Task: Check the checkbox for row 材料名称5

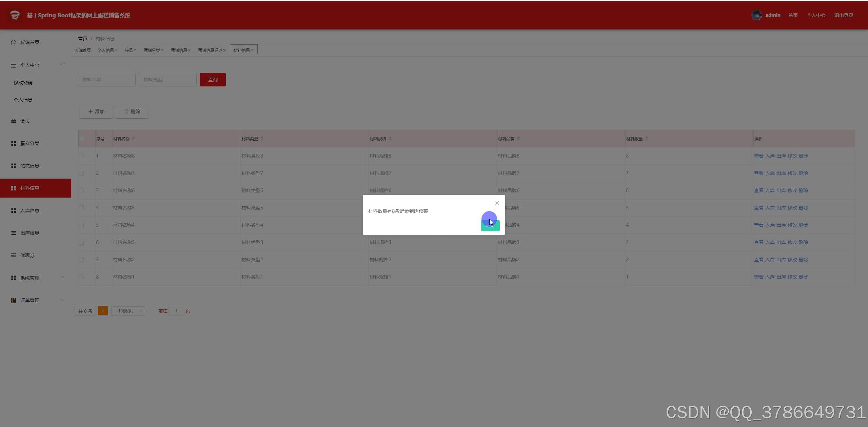Action: [x=81, y=208]
